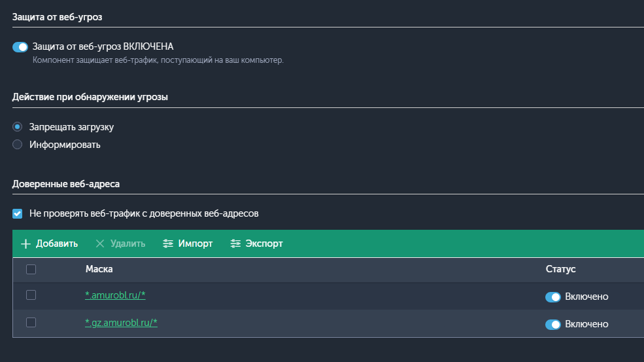Click the Маска column header
The height and width of the screenshot is (362, 644).
pos(99,269)
